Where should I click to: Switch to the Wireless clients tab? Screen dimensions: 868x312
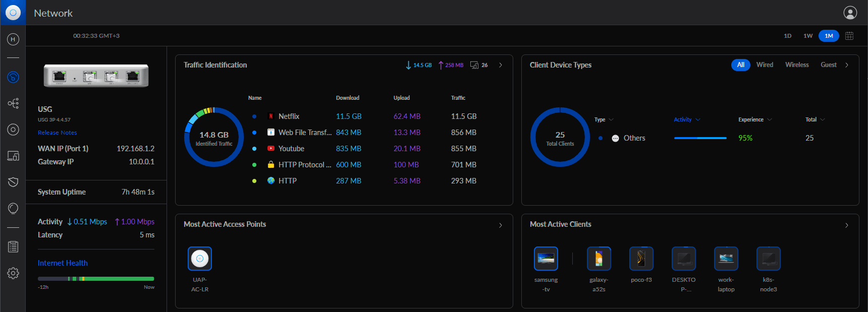pyautogui.click(x=796, y=65)
